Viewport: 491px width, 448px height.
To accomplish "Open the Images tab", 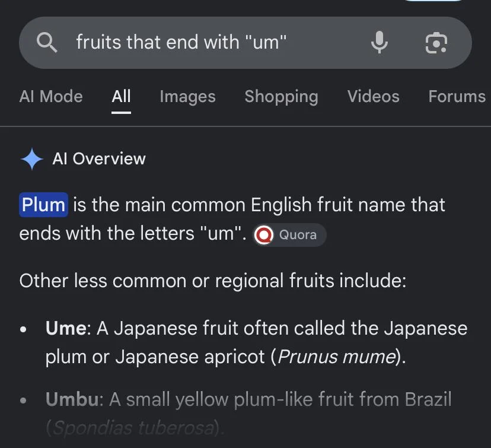I will [187, 97].
